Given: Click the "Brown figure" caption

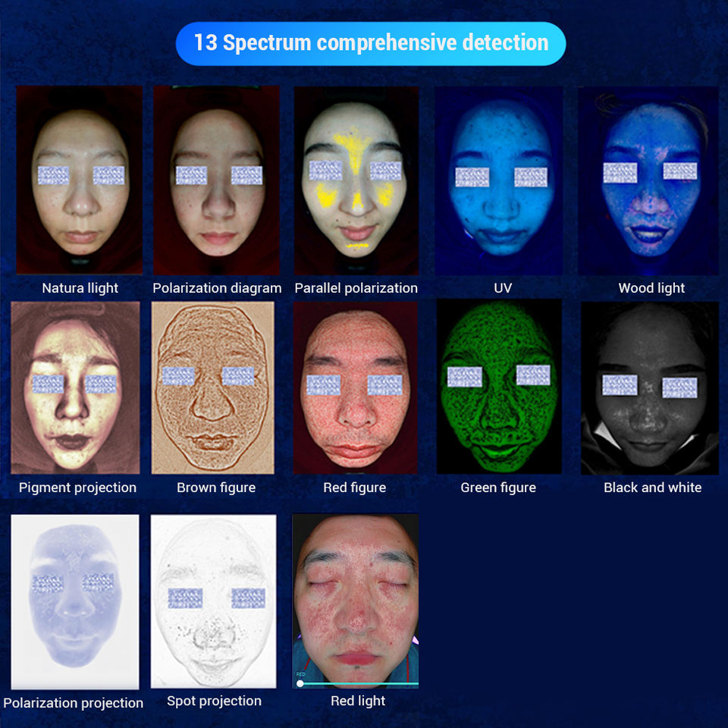Looking at the screenshot, I should 216,488.
